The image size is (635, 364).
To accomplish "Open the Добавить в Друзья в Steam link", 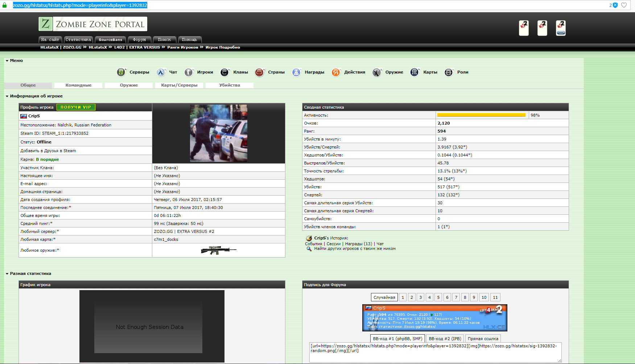I will pos(48,151).
